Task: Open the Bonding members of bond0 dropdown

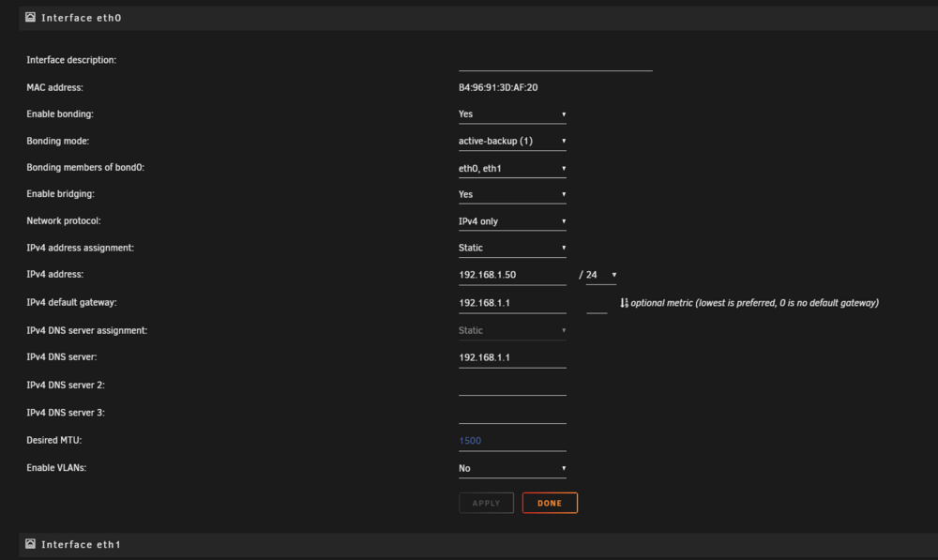Action: [512, 168]
